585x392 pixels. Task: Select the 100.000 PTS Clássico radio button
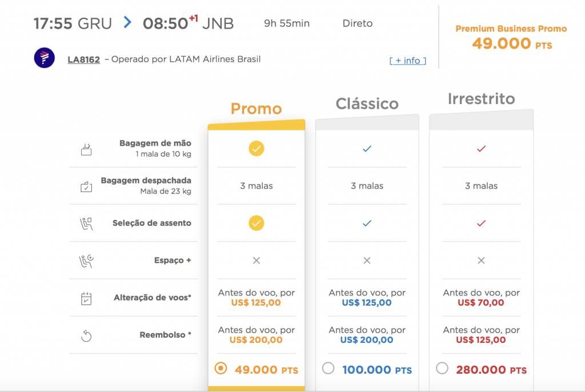328,369
